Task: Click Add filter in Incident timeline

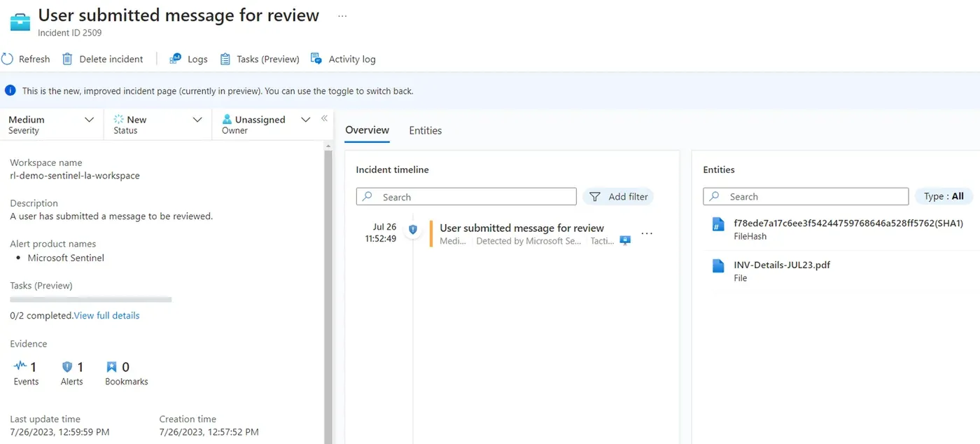Action: pyautogui.click(x=618, y=197)
